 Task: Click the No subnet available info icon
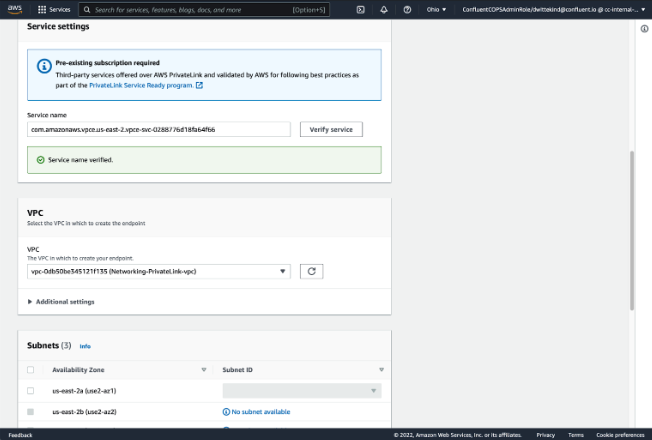coord(226,412)
